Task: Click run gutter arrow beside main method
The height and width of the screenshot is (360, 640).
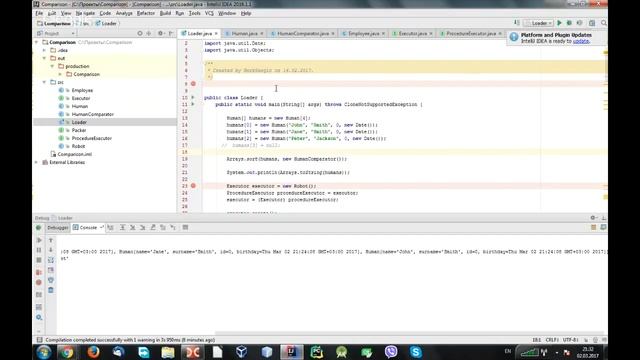Action: click(193, 104)
